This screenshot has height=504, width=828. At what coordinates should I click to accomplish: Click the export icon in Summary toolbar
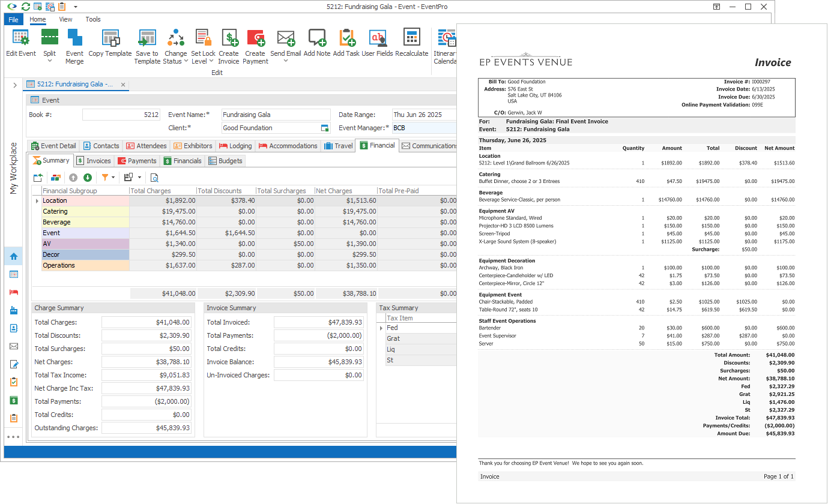[38, 178]
